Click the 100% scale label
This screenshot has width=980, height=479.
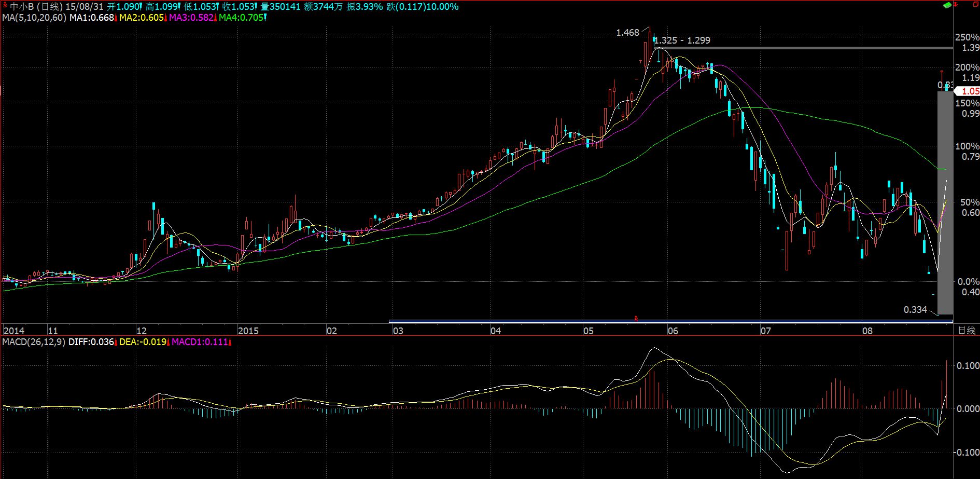click(x=967, y=146)
